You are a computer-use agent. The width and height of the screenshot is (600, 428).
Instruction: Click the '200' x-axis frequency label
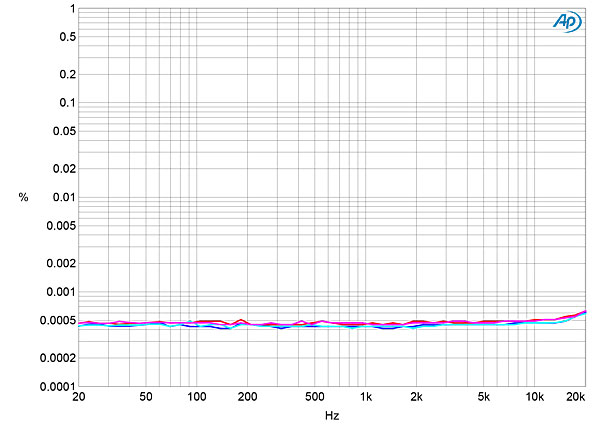coord(247,397)
